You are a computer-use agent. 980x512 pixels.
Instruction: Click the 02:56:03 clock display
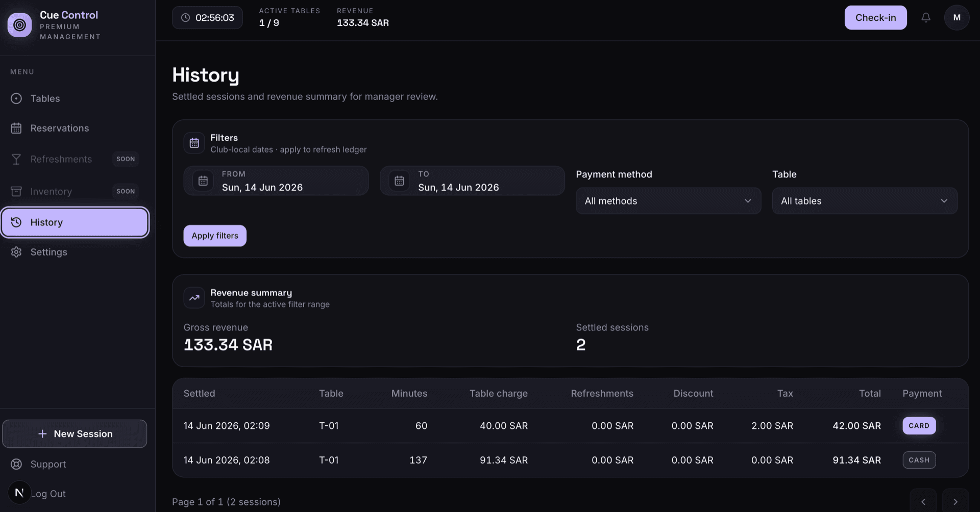207,18
